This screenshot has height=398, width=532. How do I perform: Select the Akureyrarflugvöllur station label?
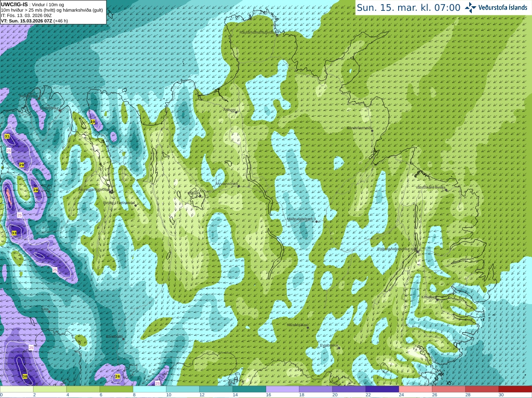[x=94, y=189]
